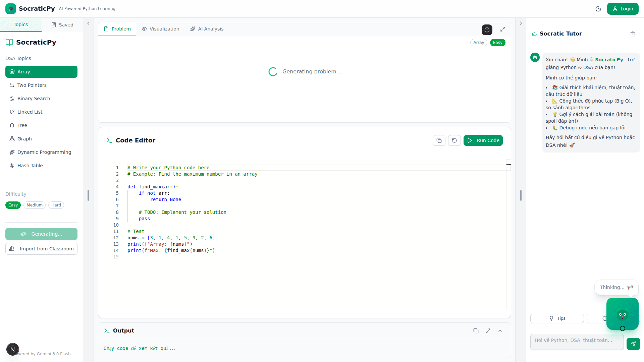This screenshot has height=362, width=644.
Task: Toggle dark mode moon icon
Action: tap(598, 9)
